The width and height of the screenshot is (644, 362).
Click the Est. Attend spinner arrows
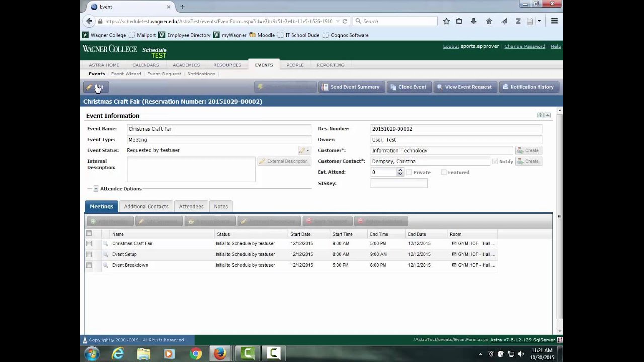pos(400,172)
